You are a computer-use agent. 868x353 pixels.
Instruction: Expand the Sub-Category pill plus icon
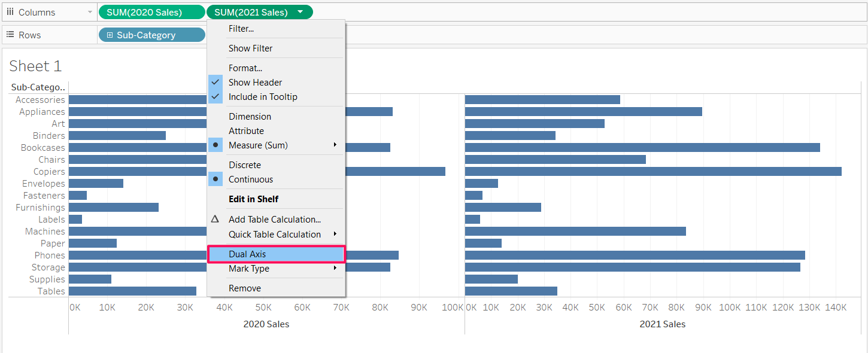(x=110, y=35)
